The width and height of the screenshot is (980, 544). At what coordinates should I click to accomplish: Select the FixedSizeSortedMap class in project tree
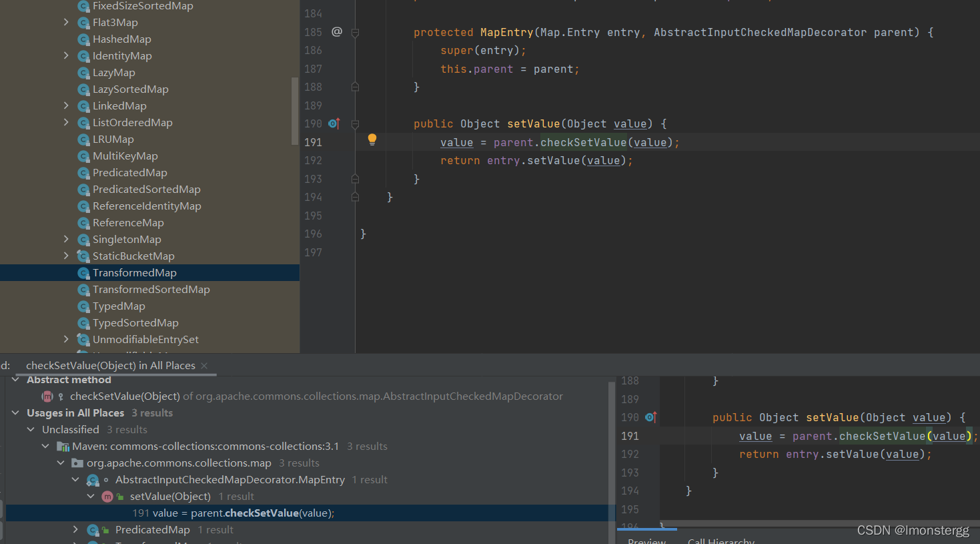pyautogui.click(x=143, y=6)
